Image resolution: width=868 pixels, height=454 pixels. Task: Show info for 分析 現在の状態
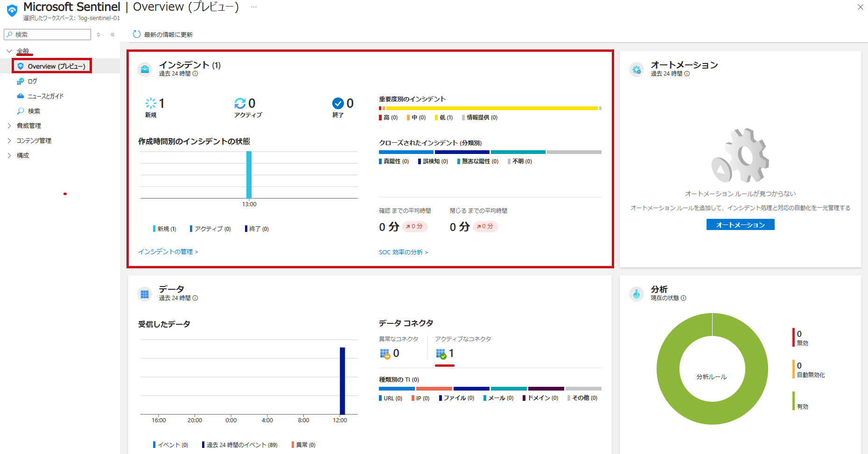(684, 298)
